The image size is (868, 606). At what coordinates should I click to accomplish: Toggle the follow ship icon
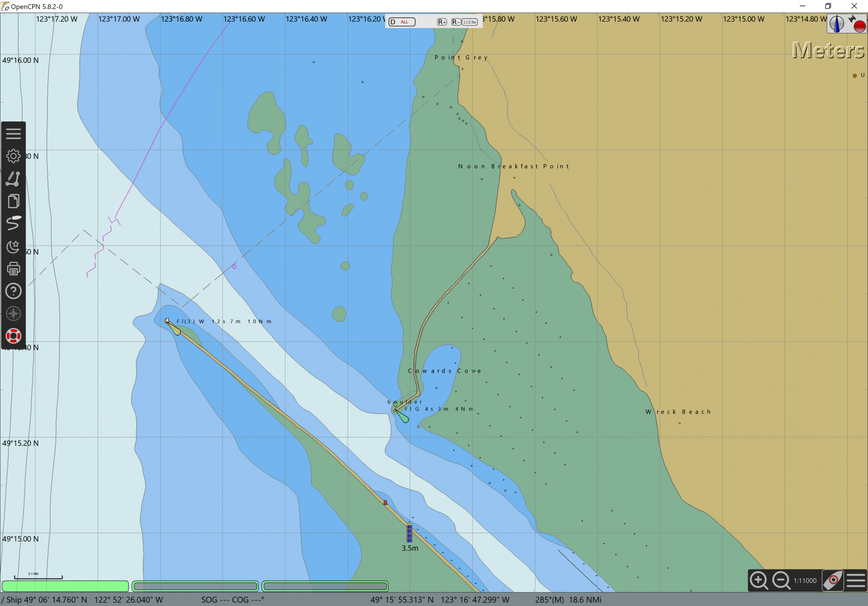coord(833,580)
